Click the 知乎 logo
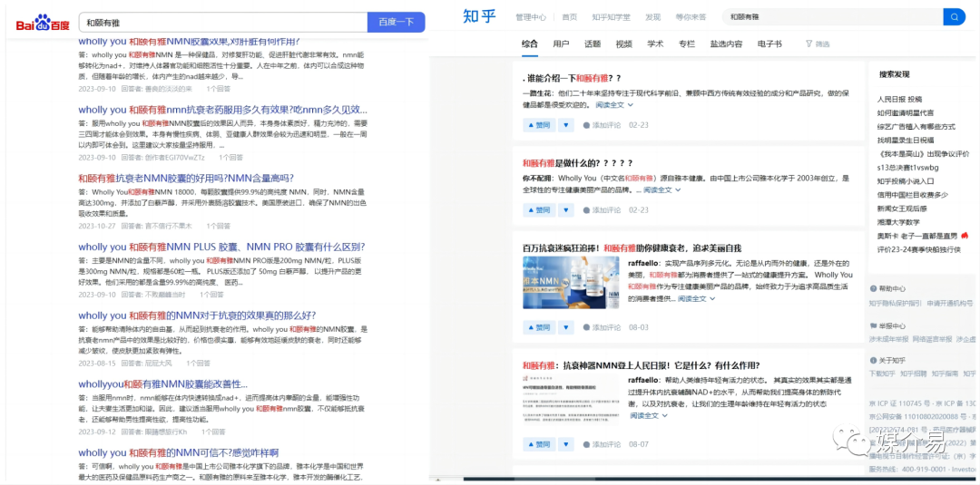 point(478,16)
